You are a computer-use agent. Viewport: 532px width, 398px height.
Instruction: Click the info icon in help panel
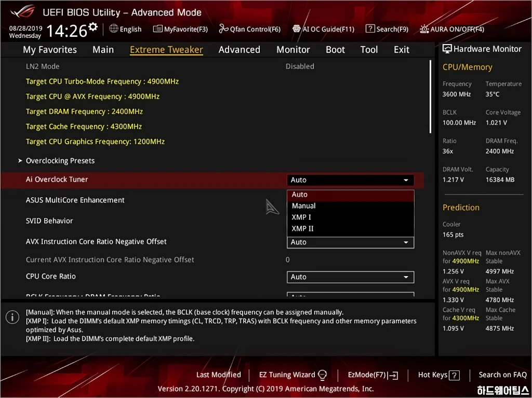tap(12, 318)
